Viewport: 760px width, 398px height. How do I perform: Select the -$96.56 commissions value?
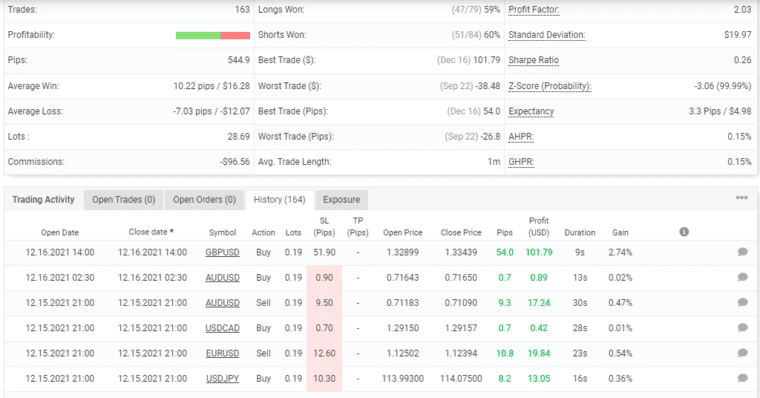(x=235, y=161)
